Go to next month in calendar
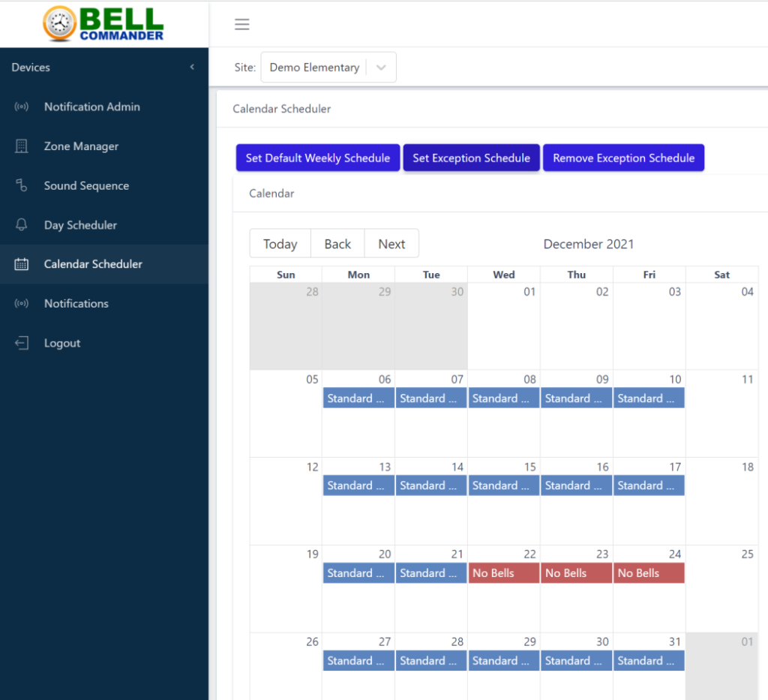Viewport: 768px width, 700px height. pyautogui.click(x=391, y=244)
